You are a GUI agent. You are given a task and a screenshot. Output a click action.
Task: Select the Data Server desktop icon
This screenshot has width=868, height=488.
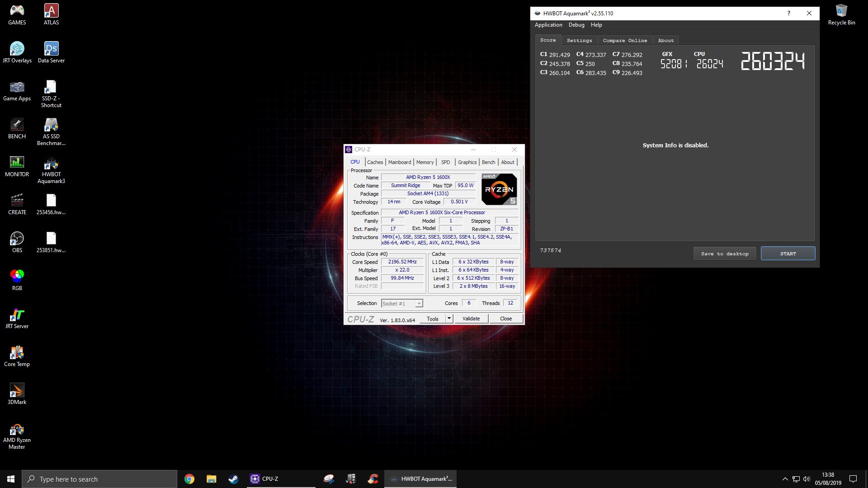pos(51,52)
